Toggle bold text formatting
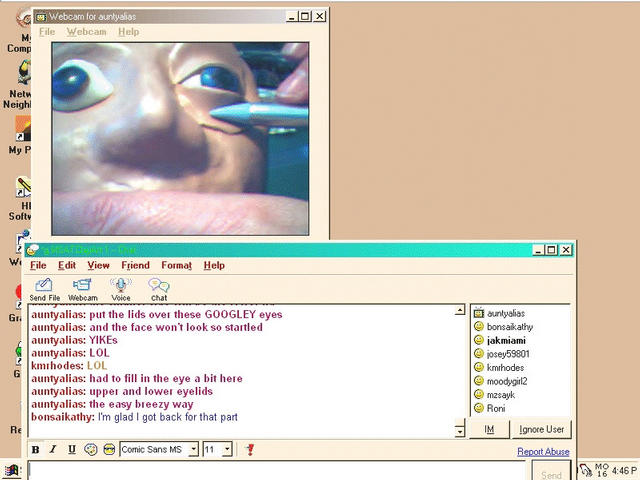 (x=36, y=449)
